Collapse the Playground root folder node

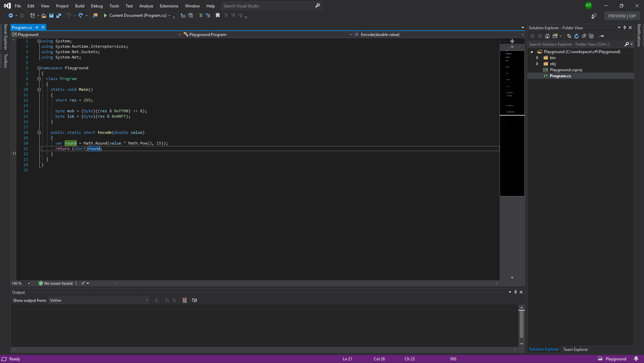(x=532, y=52)
